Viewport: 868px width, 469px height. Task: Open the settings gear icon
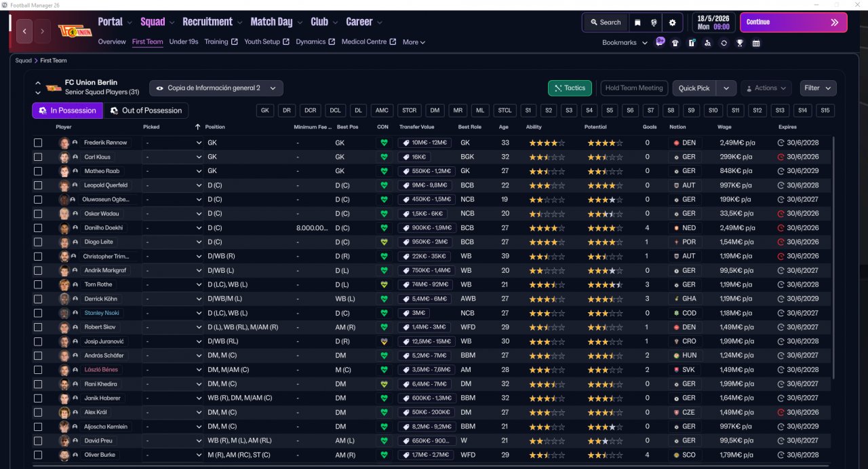pos(672,22)
